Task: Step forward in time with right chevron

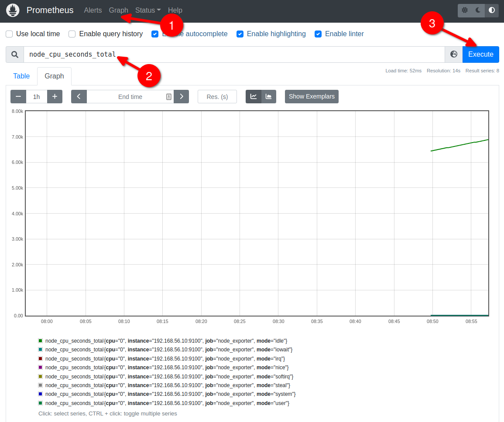Action: (x=182, y=96)
